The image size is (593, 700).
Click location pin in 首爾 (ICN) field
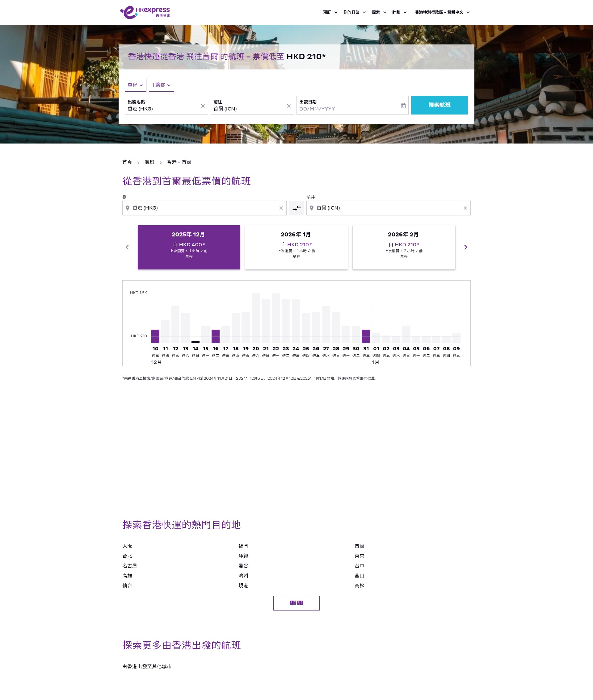click(312, 208)
